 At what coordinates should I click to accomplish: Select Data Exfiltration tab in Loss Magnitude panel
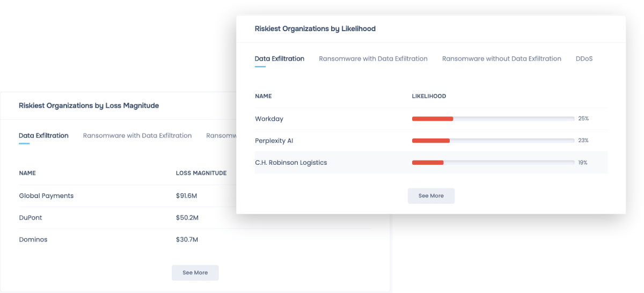(43, 136)
